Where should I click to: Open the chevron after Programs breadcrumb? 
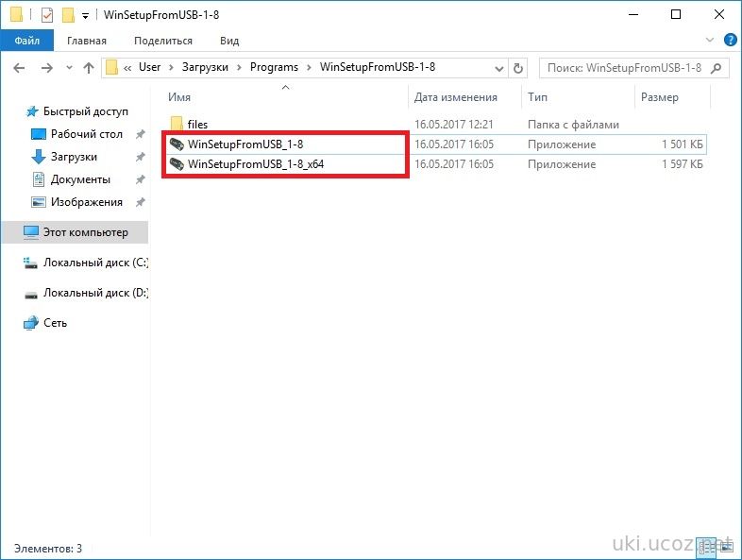[x=309, y=68]
